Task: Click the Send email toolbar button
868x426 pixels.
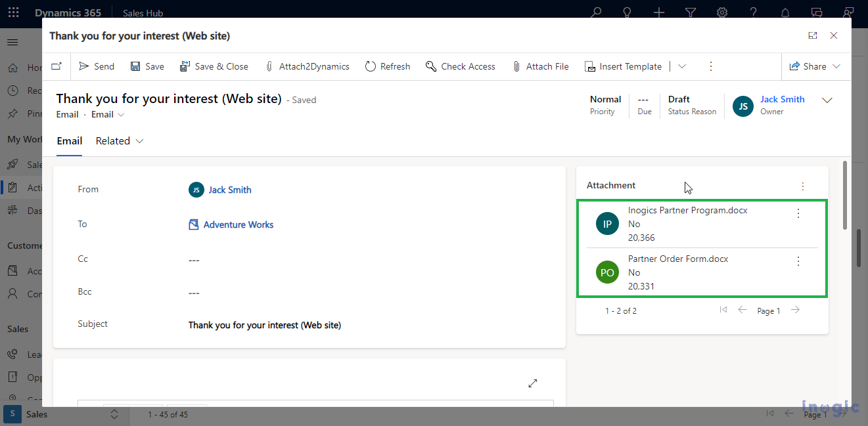Action: [97, 66]
